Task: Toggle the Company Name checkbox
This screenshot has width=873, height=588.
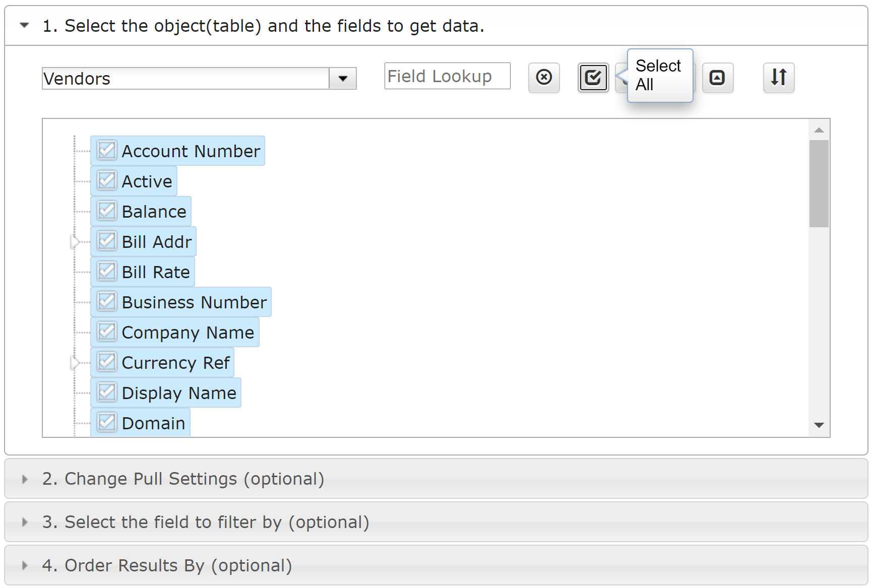Action: click(x=107, y=332)
